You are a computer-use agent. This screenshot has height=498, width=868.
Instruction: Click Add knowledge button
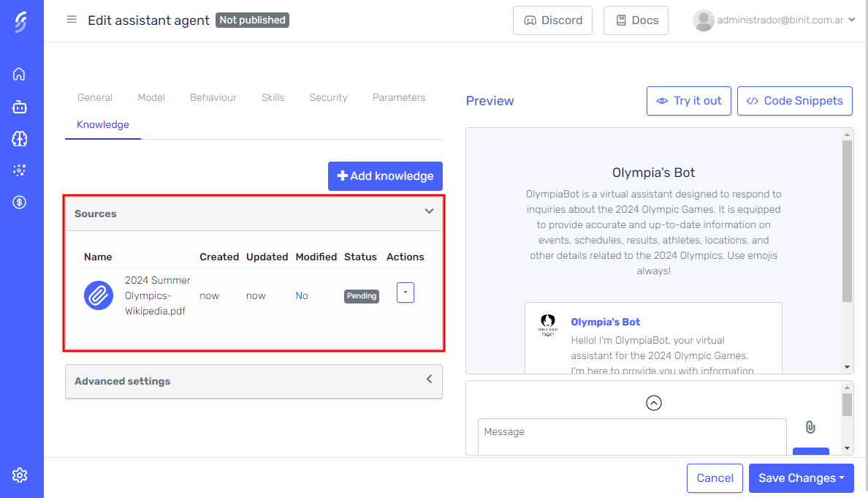(x=385, y=176)
